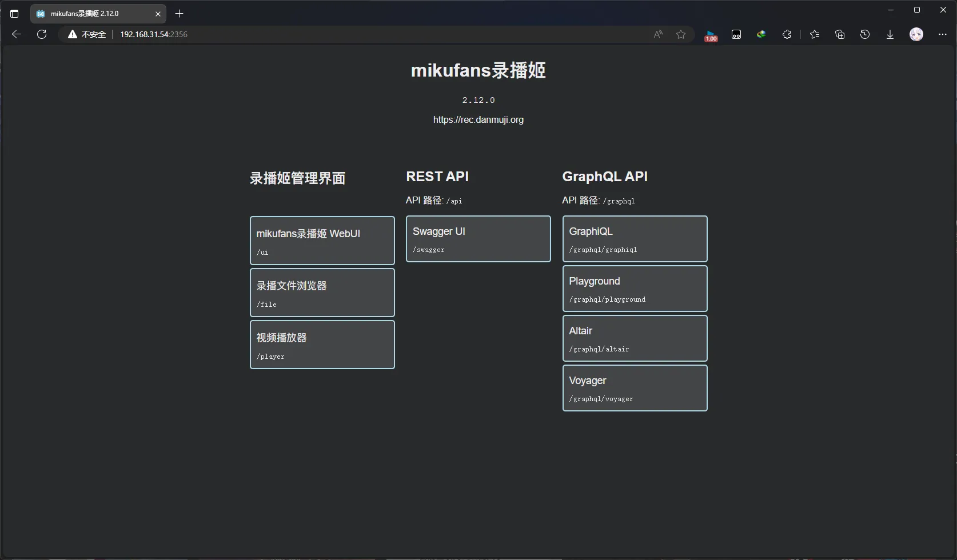Open the video speed extension showing 1.00
Viewport: 957px width, 560px height.
click(x=711, y=35)
